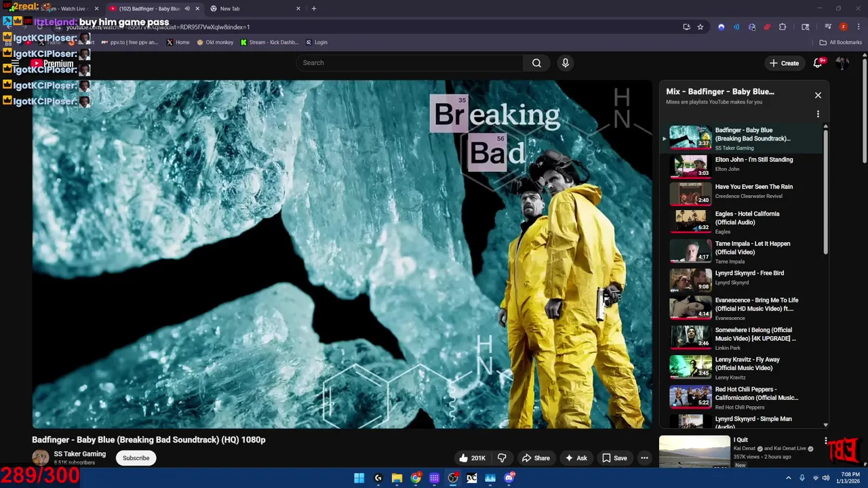
Task: Click install app icon in address bar
Action: (686, 27)
